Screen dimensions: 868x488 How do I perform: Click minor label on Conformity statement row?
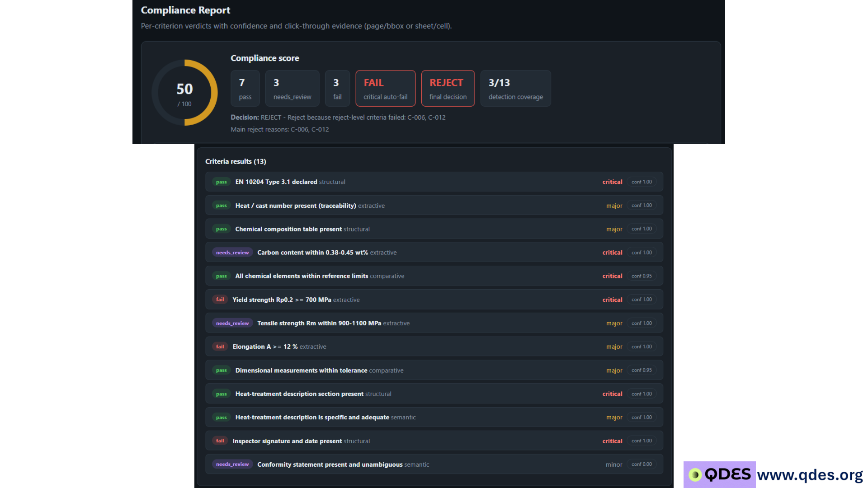pyautogui.click(x=614, y=465)
